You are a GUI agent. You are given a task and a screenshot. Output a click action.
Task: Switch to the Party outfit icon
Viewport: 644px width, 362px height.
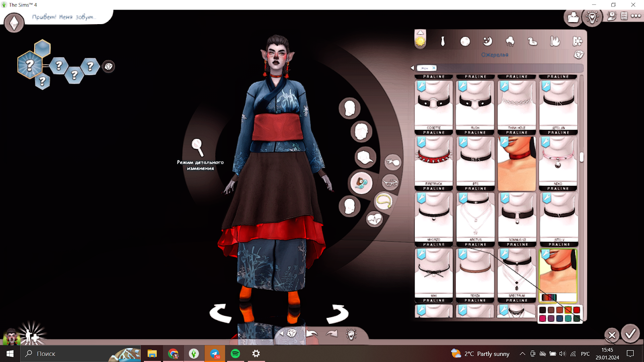(510, 41)
